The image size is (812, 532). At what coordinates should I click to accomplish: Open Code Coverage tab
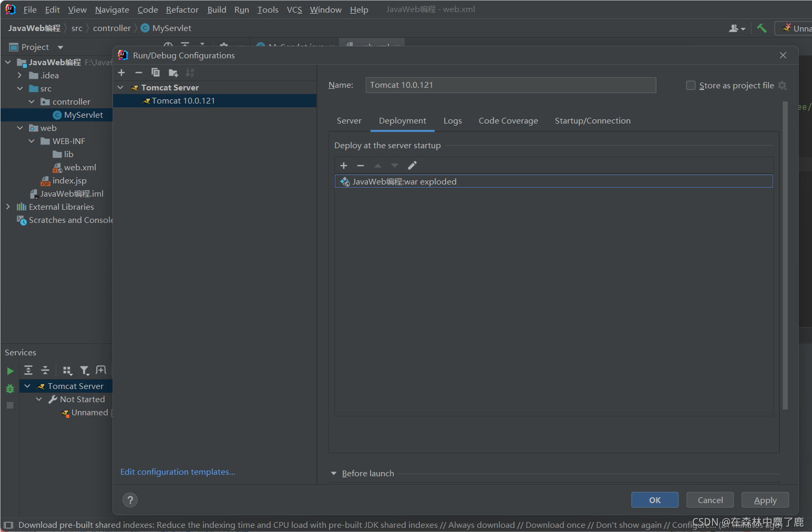click(508, 121)
